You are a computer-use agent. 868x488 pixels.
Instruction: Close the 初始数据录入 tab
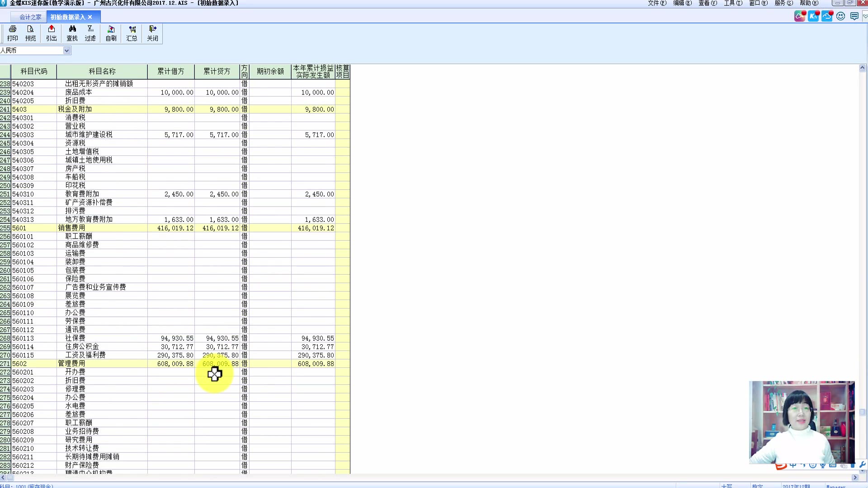click(90, 17)
